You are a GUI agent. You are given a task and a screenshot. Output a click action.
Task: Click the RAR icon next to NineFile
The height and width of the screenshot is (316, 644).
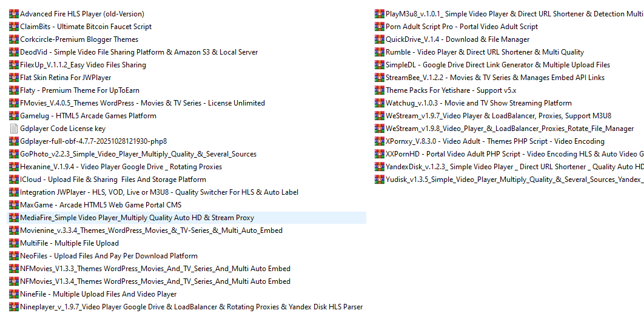click(14, 294)
